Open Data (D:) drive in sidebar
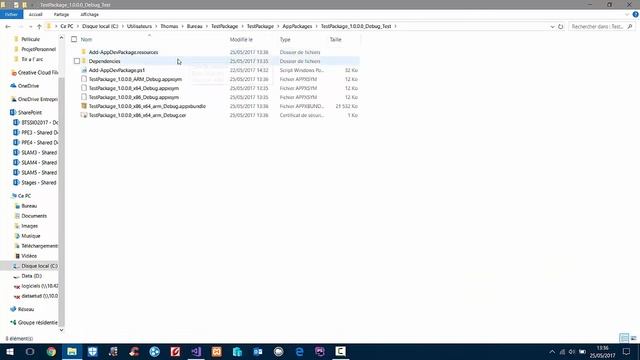Image resolution: width=640 pixels, height=360 pixels. pyautogui.click(x=31, y=276)
